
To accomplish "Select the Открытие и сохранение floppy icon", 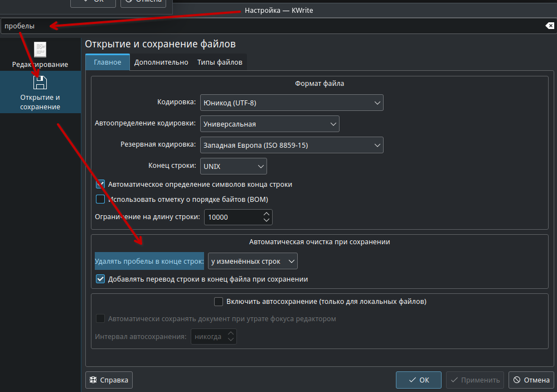I will click(x=40, y=83).
